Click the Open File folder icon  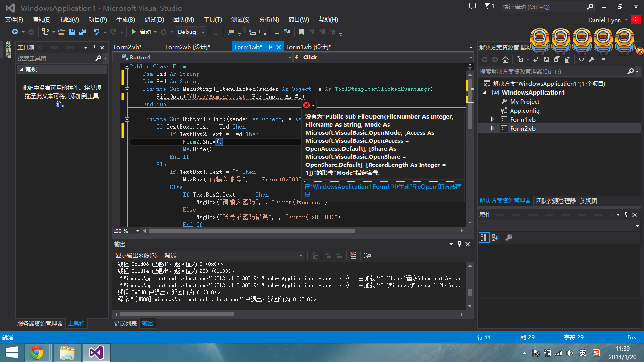tap(62, 32)
